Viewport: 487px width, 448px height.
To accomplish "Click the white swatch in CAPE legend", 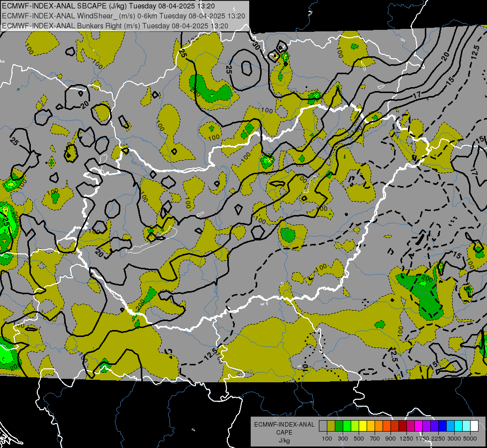I will point(474,426).
